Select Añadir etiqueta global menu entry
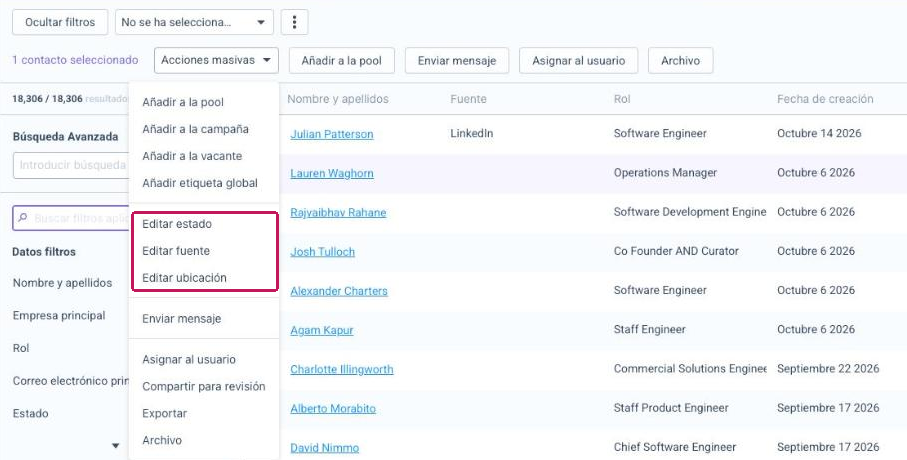The height and width of the screenshot is (460, 907). click(x=200, y=183)
